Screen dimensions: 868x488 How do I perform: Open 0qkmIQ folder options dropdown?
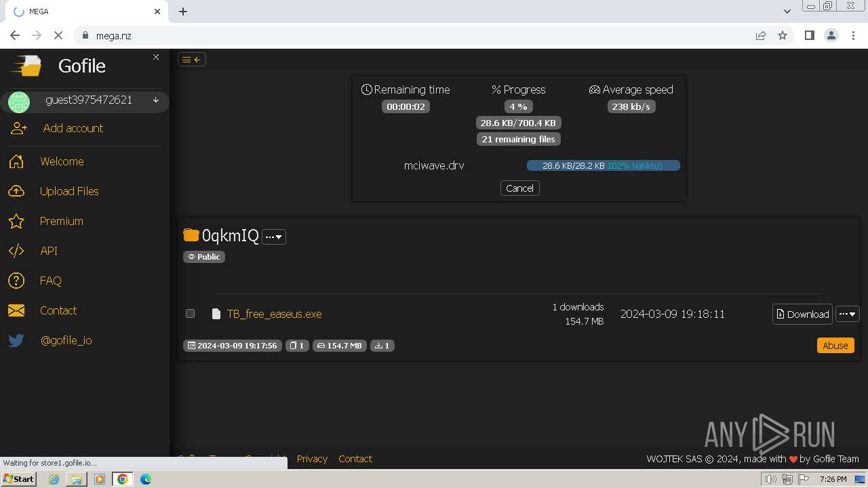(x=274, y=237)
